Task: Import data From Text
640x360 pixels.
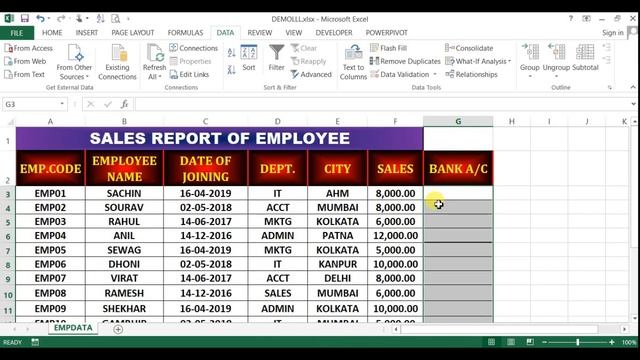Action: click(24, 74)
